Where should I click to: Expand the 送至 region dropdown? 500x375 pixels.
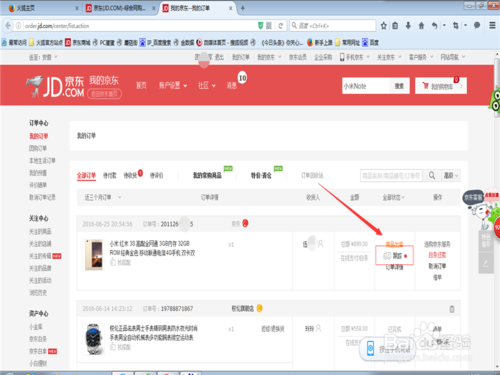(x=43, y=57)
